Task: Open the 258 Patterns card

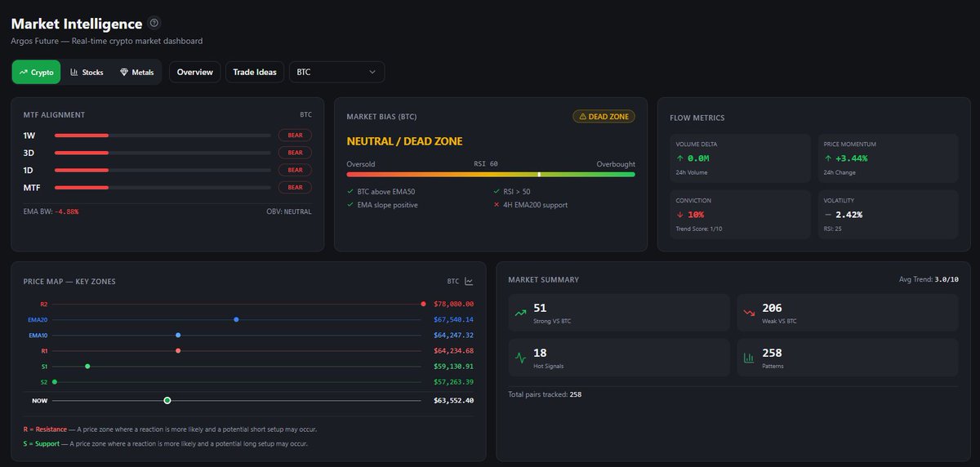Action: [848, 358]
